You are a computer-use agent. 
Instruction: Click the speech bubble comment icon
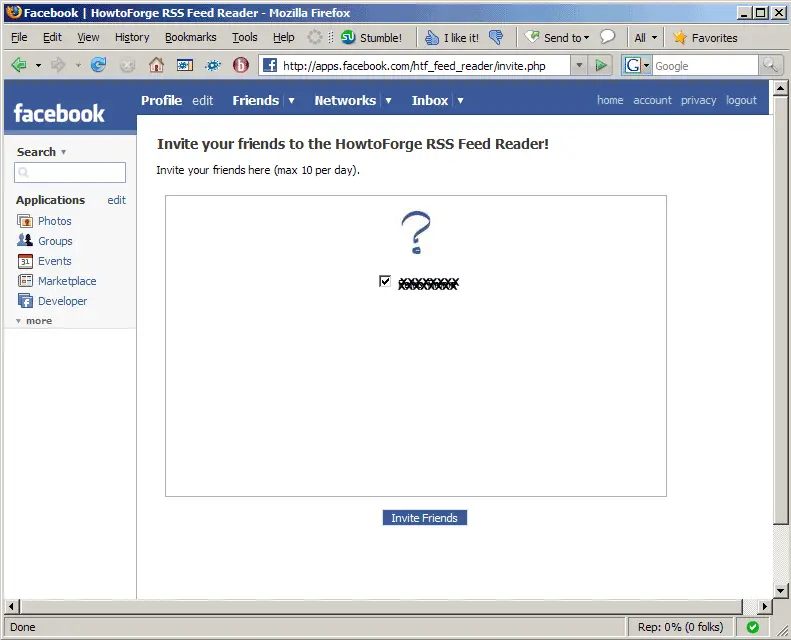pyautogui.click(x=607, y=36)
